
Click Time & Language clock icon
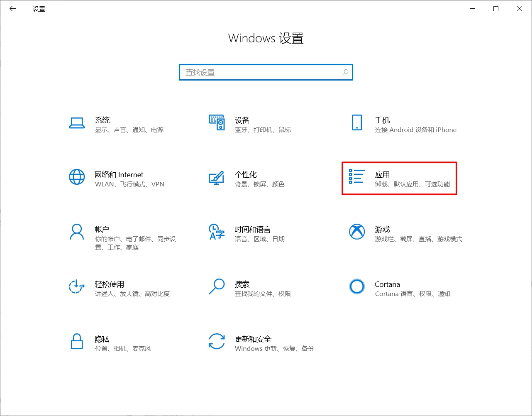coord(216,232)
